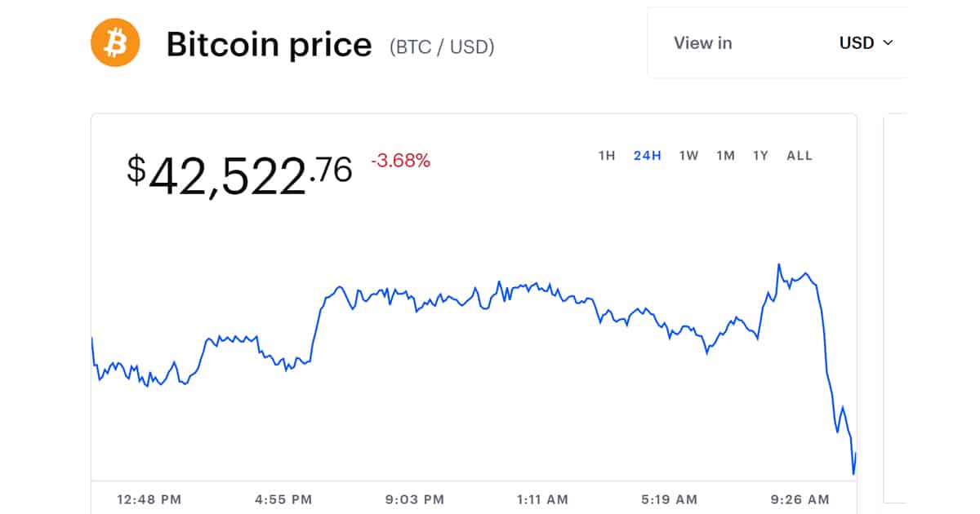Image resolution: width=980 pixels, height=514 pixels.
Task: Click the orange Bitcoin logo icon
Action: point(115,42)
